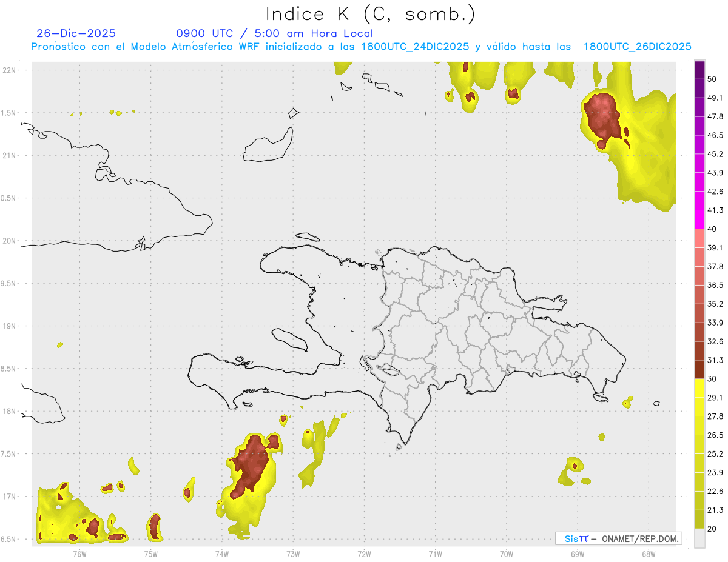This screenshot has height=562, width=728.
Task: Click the longitude label "76W"
Action: click(x=79, y=554)
